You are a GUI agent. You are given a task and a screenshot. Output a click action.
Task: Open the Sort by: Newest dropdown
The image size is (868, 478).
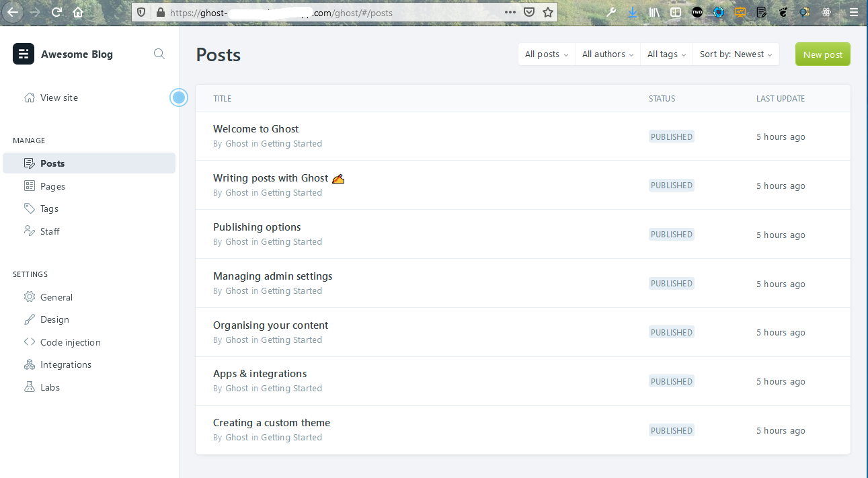736,54
